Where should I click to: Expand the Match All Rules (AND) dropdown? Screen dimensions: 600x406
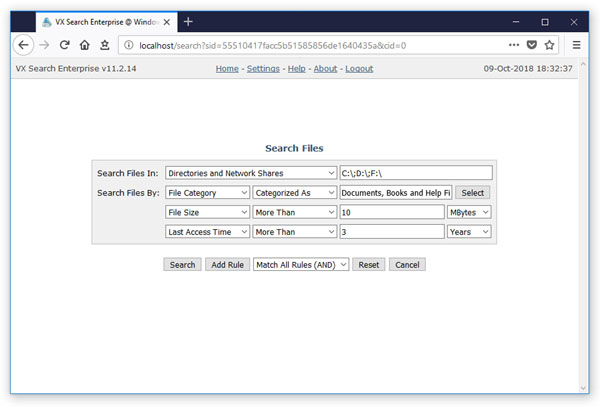(301, 264)
